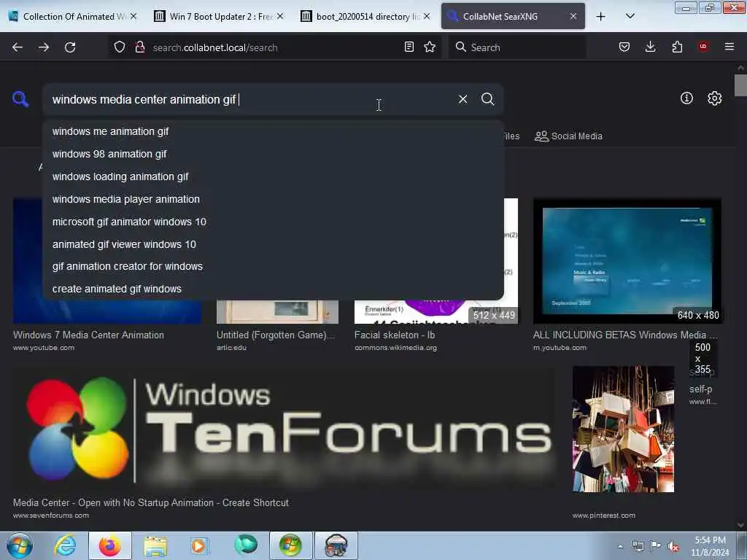Screen dimensions: 747x560
Task: Bookmark this page with the star icon
Action: click(430, 47)
